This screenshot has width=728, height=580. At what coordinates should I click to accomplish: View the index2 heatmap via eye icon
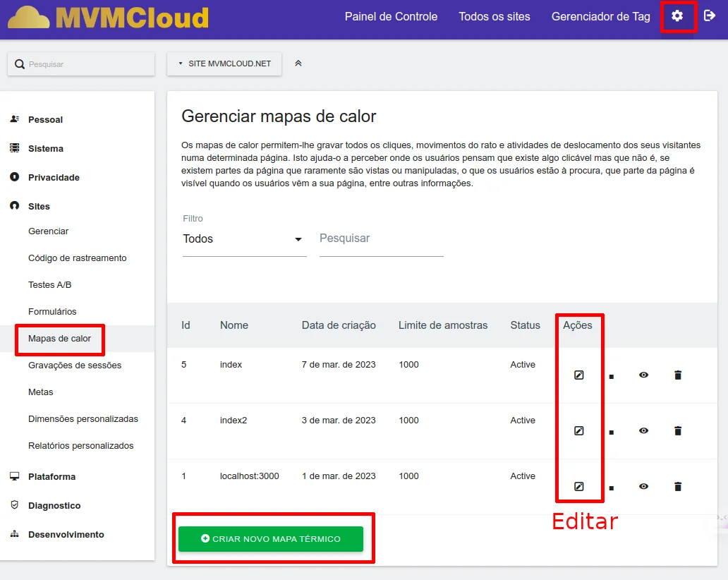[x=643, y=431]
